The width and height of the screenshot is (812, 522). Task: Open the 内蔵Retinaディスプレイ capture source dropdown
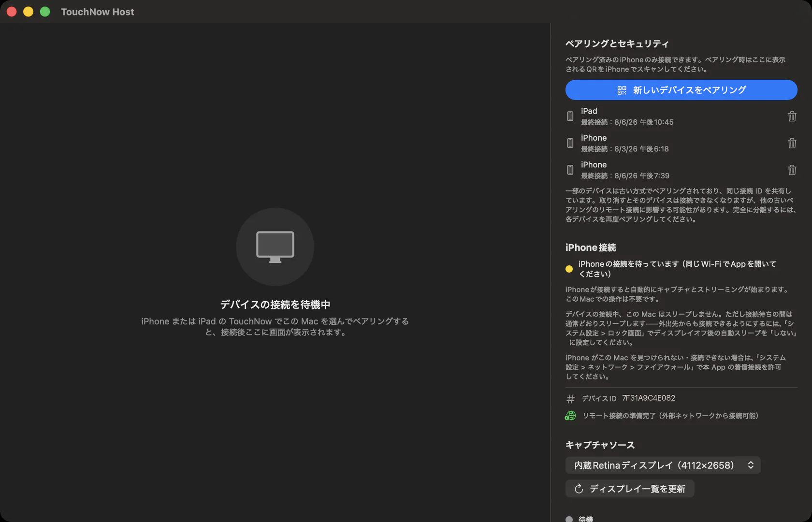coord(663,465)
